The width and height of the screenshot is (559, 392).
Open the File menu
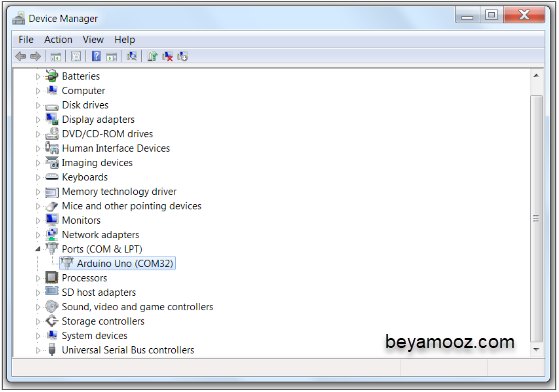[26, 40]
